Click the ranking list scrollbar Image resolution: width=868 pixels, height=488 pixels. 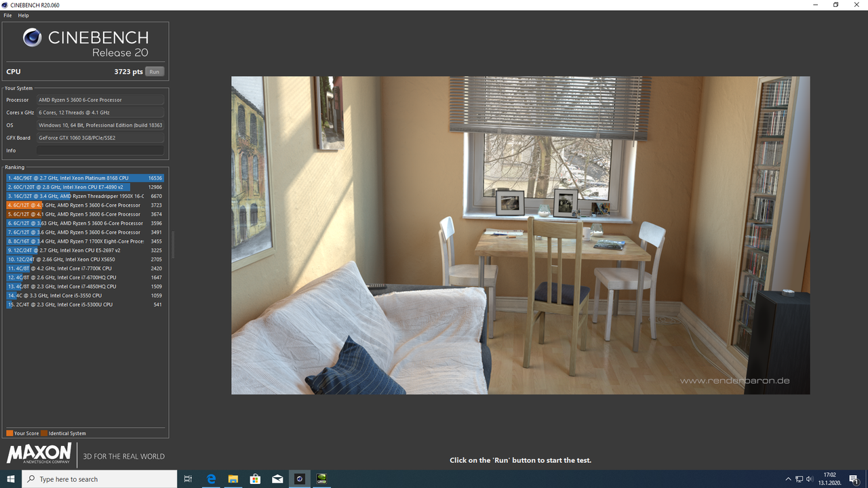(172, 244)
